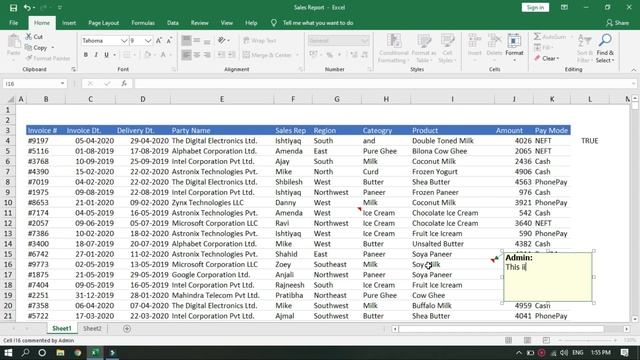The height and width of the screenshot is (360, 640).
Task: Click Wrap Text button
Action: click(x=260, y=40)
